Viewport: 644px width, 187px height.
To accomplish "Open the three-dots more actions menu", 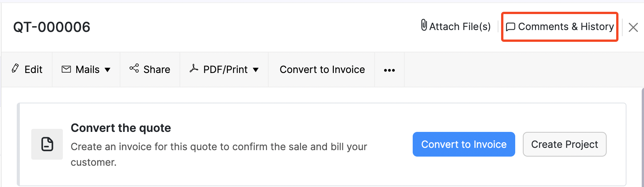I will coord(389,70).
